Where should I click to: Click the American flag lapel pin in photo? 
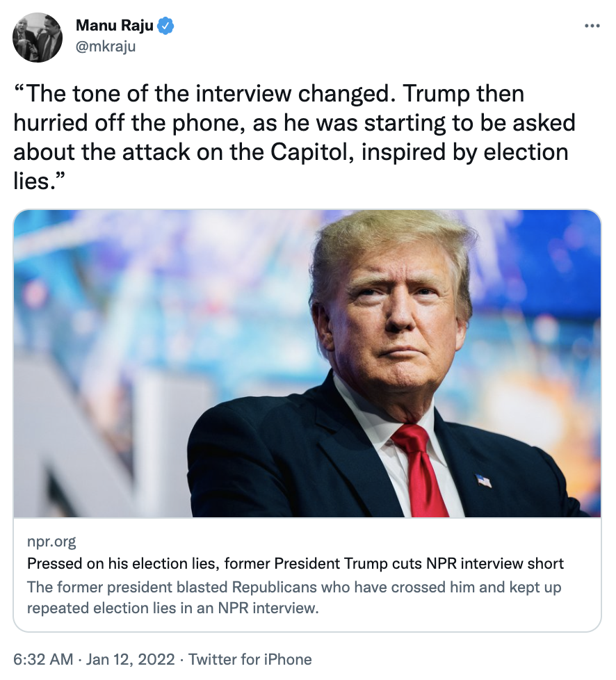click(x=483, y=480)
